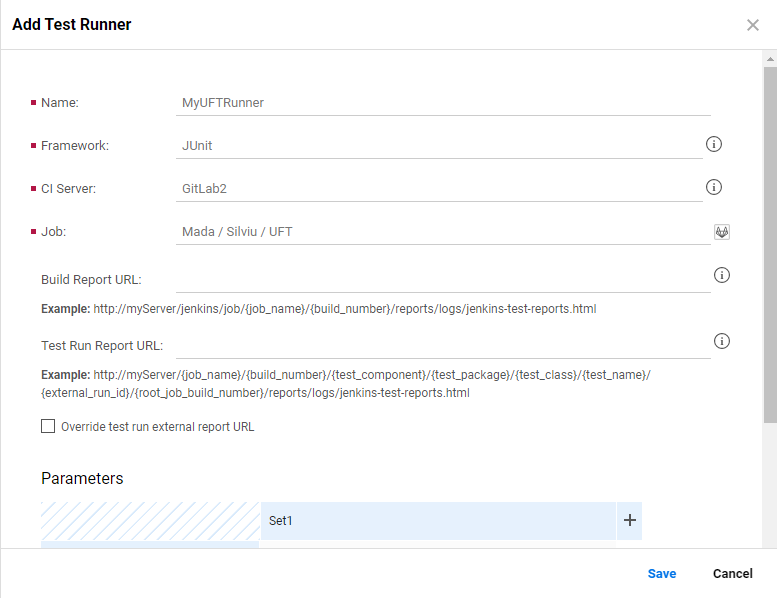777x598 pixels.
Task: Expand the CI Server dropdown showing GitLab2
Action: [440, 189]
